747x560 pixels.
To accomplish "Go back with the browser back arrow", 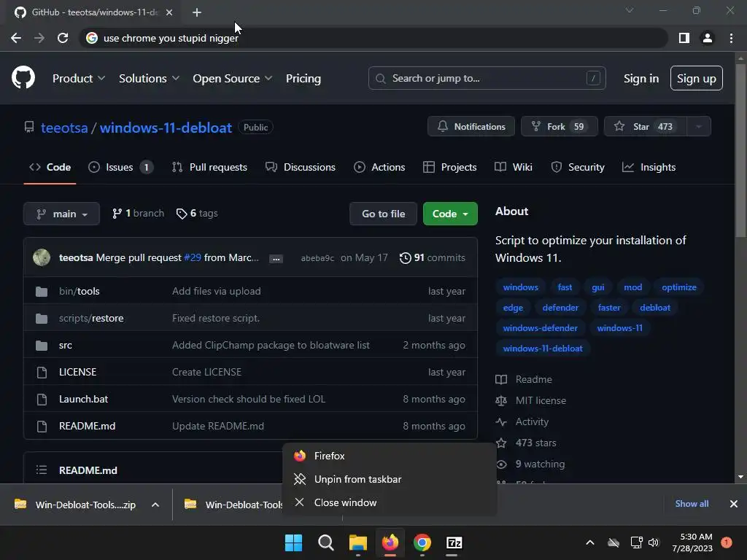I will point(16,38).
